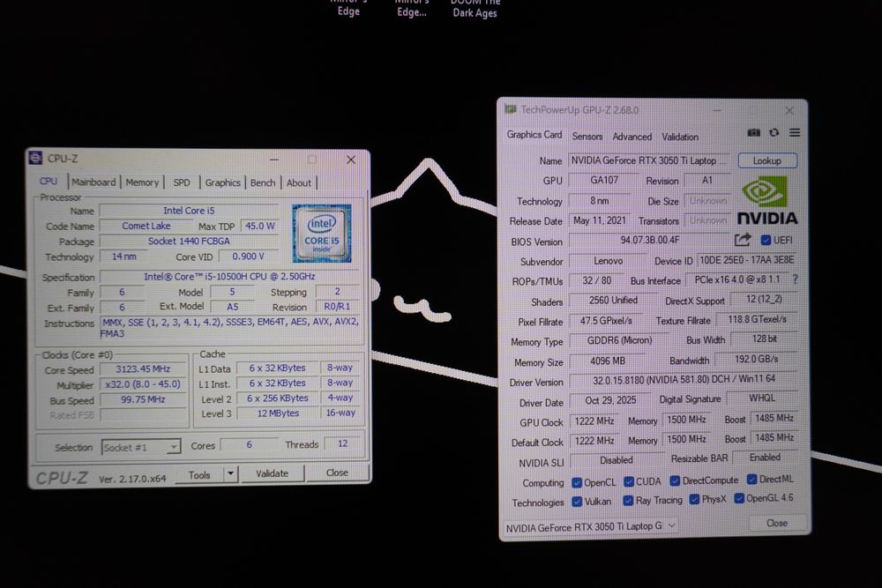
Task: Open the Validation tab in GPU-Z
Action: tap(680, 137)
